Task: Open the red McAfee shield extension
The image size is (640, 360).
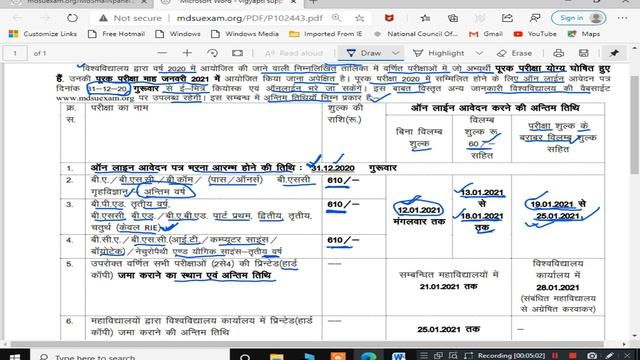Action: pyautogui.click(x=389, y=18)
